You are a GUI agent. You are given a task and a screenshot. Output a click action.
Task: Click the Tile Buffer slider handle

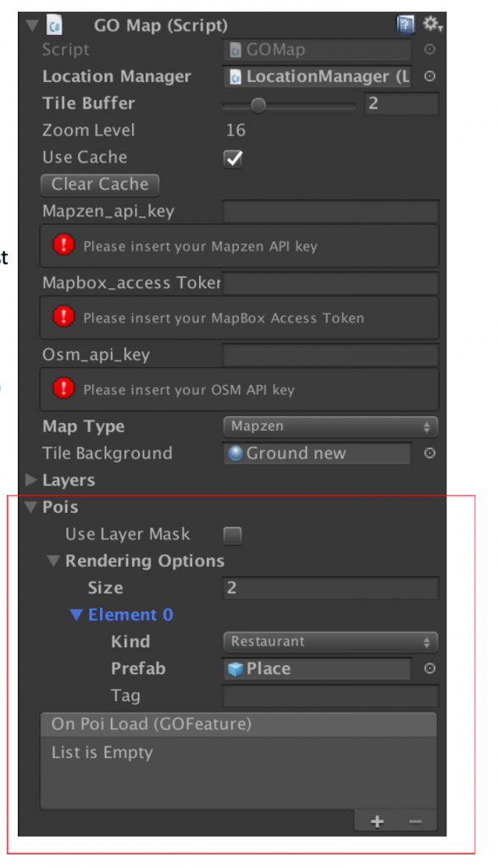click(257, 104)
